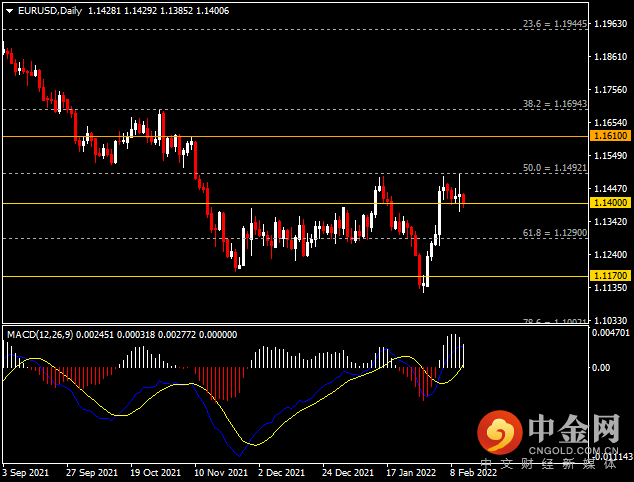Click the 2 Dec 2021 date marker
This screenshot has height=482, width=634.
tap(281, 473)
